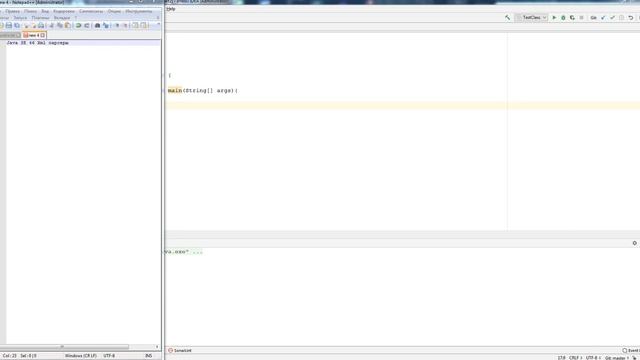The image size is (640, 360).
Task: Click the Git label in IDE toolbar
Action: (x=593, y=18)
